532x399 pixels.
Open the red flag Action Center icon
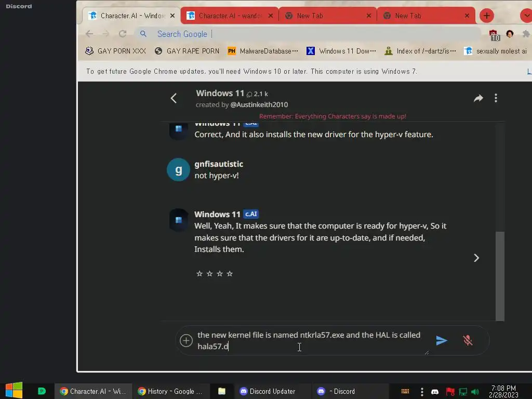(450, 392)
